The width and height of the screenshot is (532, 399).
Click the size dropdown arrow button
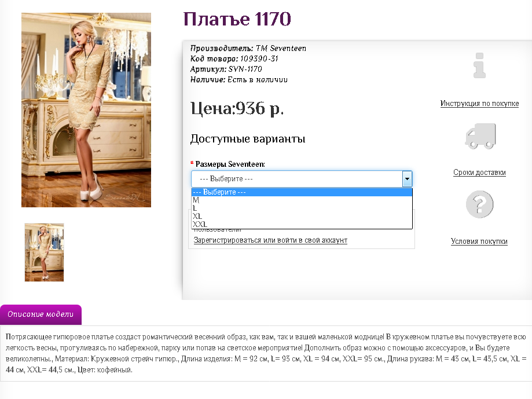407,179
